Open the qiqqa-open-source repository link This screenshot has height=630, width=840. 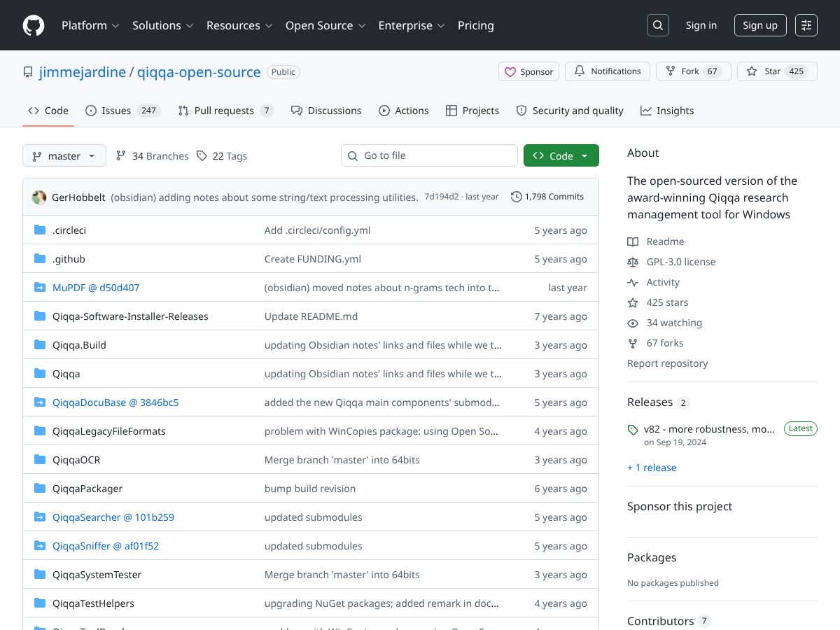[199, 72]
